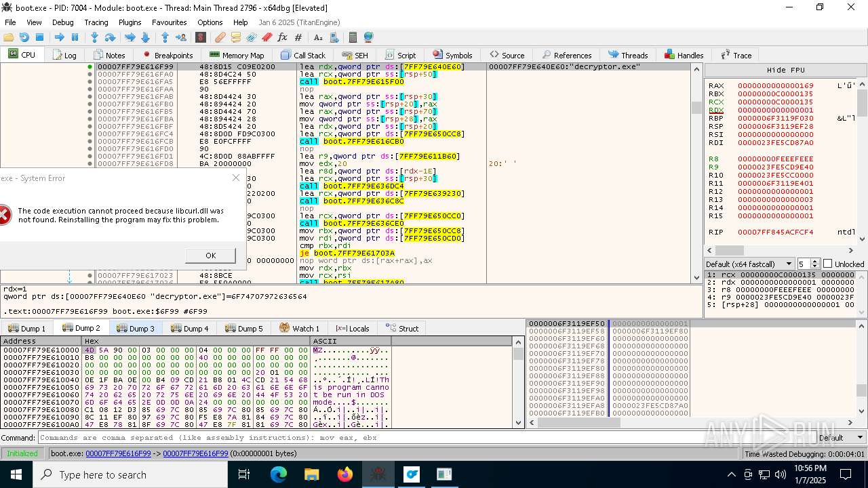Click the Step Into toolbar icon

pos(95,37)
